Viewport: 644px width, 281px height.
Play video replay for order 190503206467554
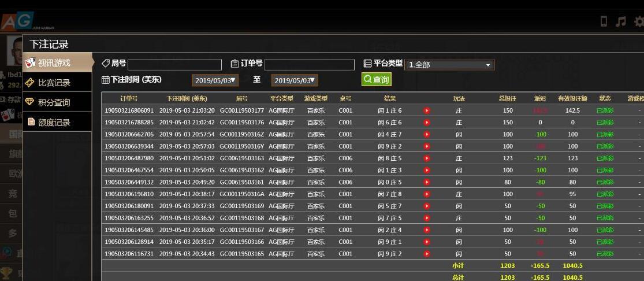(427, 171)
